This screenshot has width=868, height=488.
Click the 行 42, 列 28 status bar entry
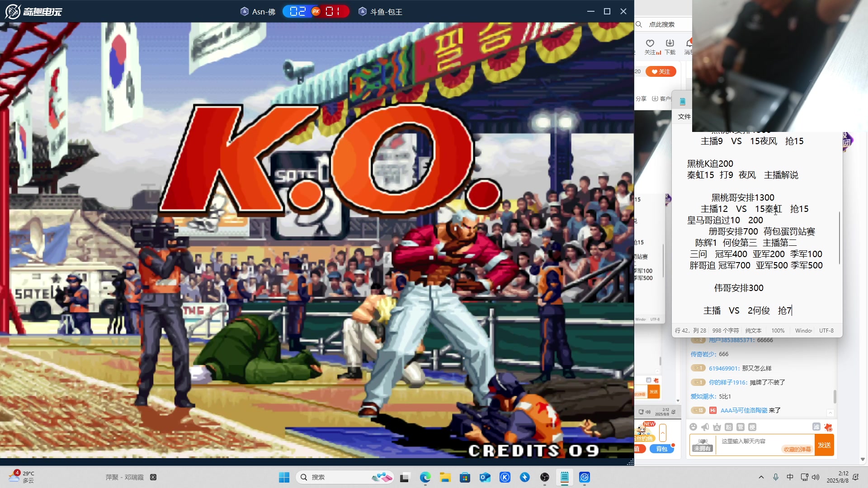(x=690, y=331)
